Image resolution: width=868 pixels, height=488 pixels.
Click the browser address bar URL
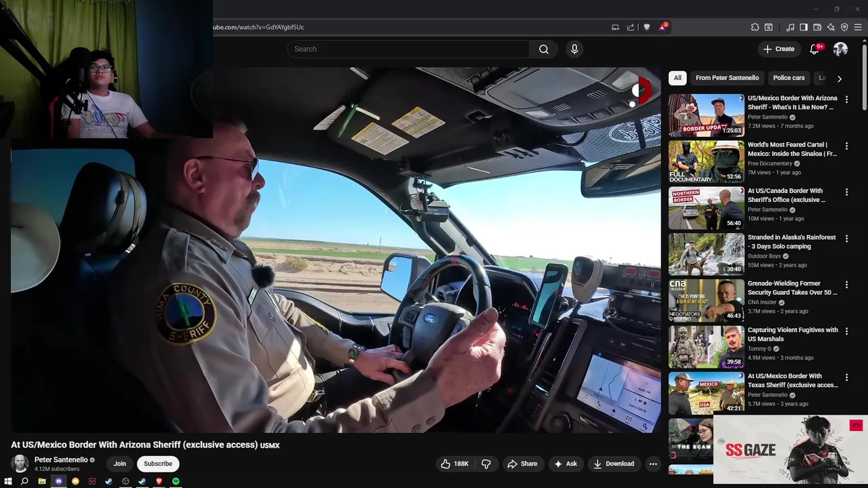click(258, 27)
